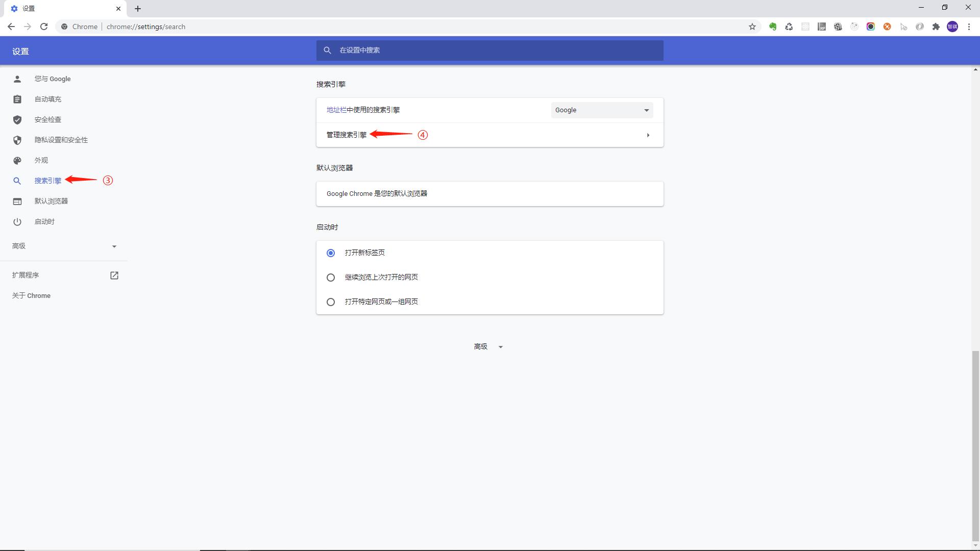Select 隐私设置和安全性 in sidebar
This screenshot has width=980, height=551.
[61, 140]
